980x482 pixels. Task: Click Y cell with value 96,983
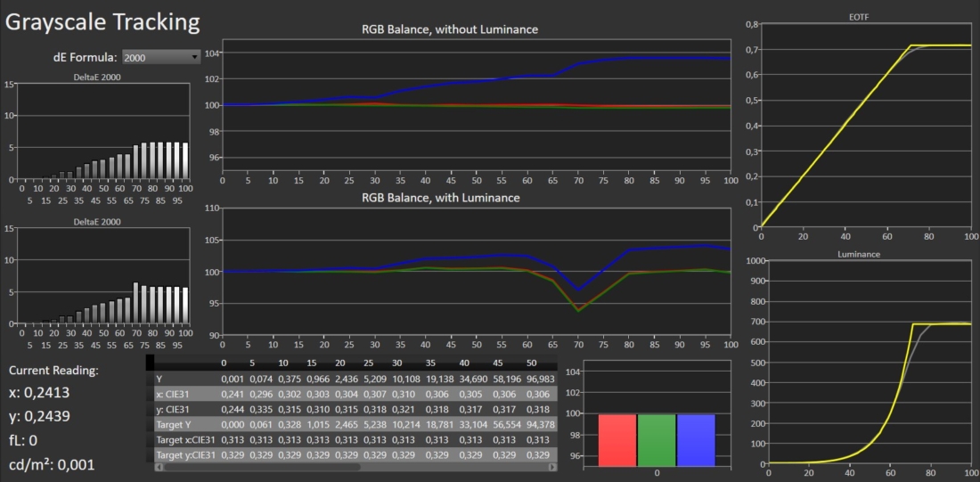539,379
